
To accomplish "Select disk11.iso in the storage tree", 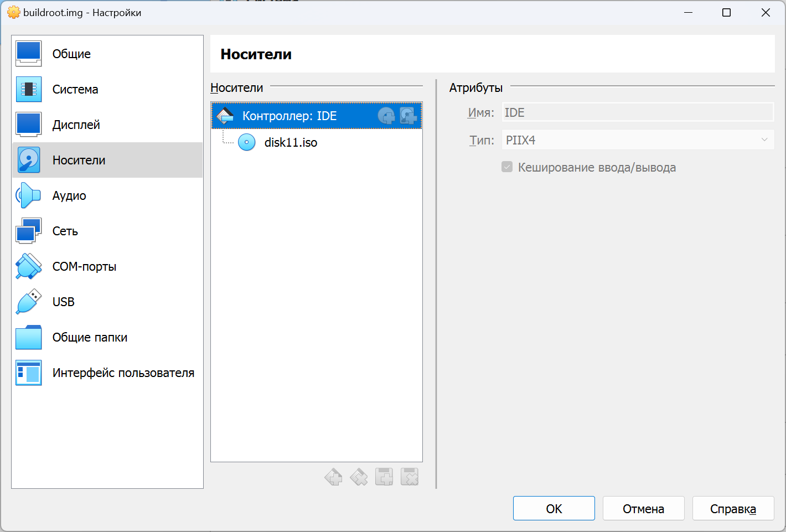I will pyautogui.click(x=291, y=142).
